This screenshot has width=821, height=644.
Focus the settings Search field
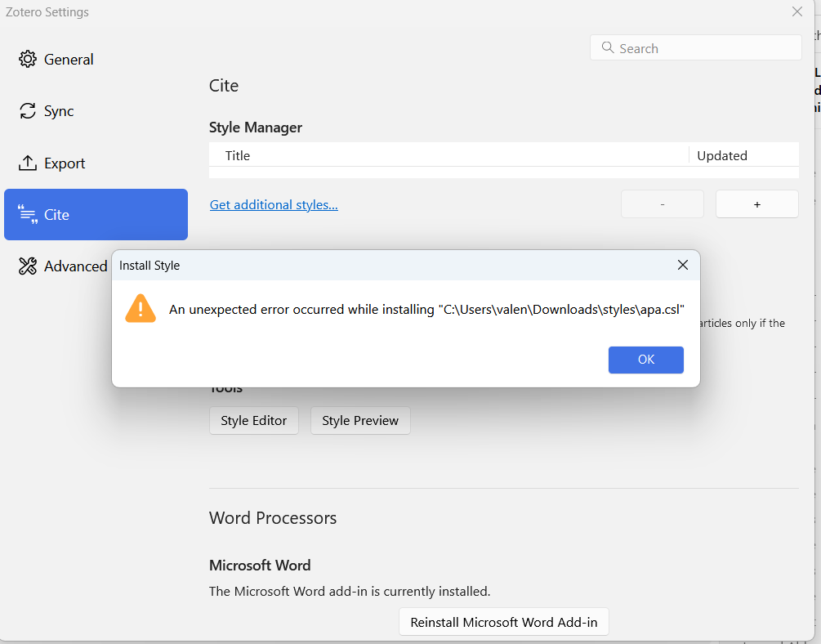point(695,47)
